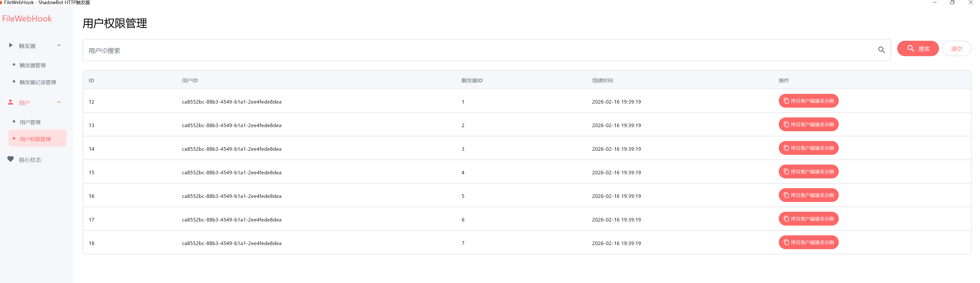
Task: Go to 用户管理 page
Action: pos(30,122)
